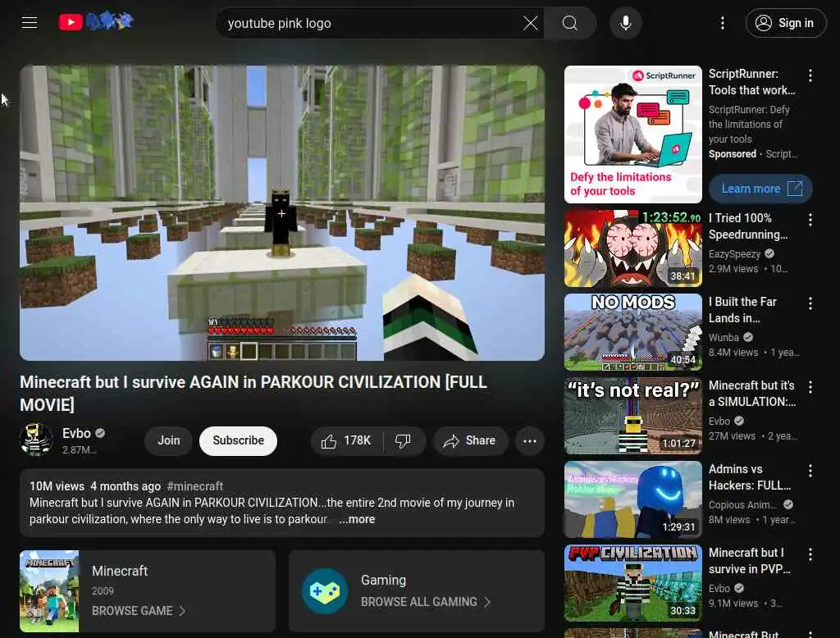Click the video title Minecraft but I survive AGAIN
This screenshot has width=840, height=638.
coord(253,393)
